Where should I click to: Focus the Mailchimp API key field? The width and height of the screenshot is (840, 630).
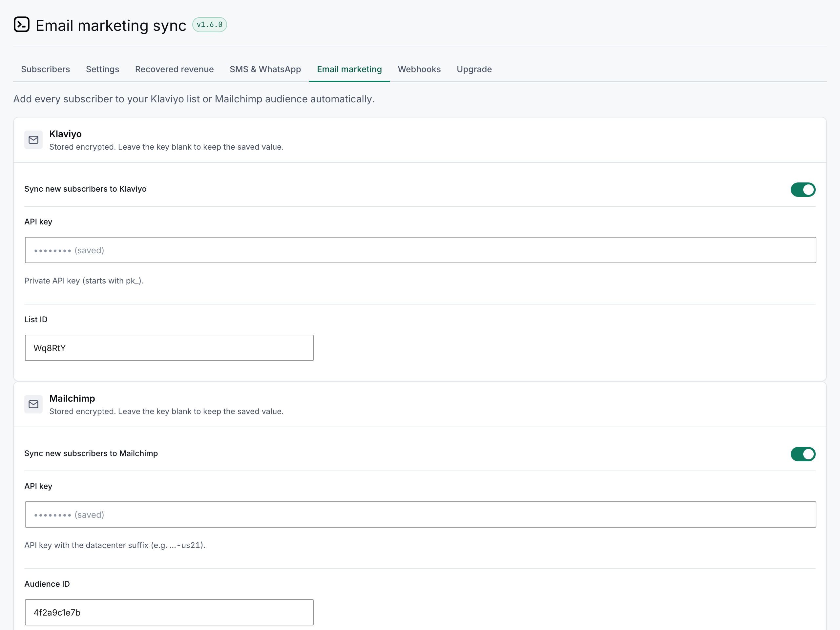[420, 514]
